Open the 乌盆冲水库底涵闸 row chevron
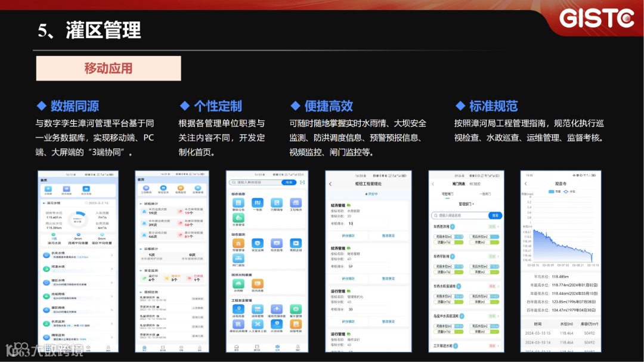This screenshot has height=362, width=644. 498,316
